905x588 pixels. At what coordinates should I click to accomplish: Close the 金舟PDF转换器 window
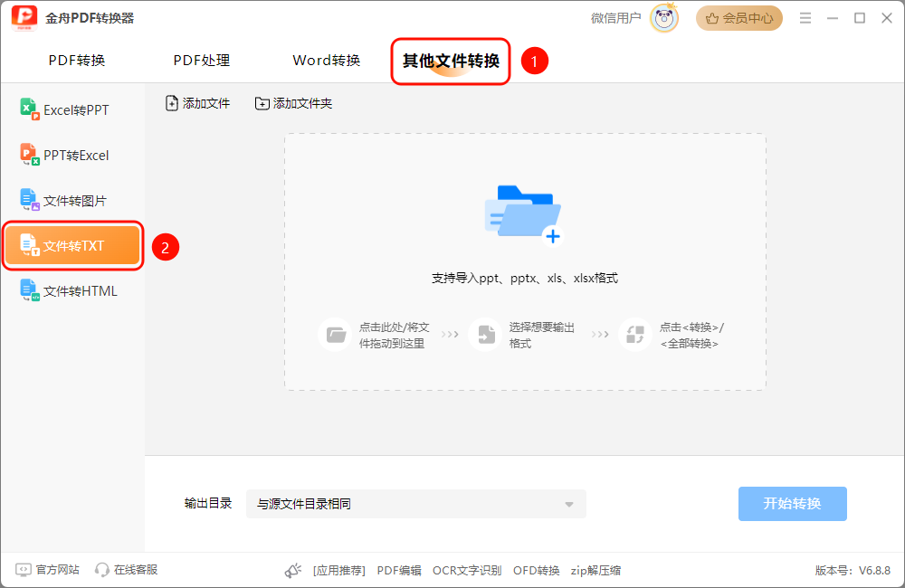887,18
